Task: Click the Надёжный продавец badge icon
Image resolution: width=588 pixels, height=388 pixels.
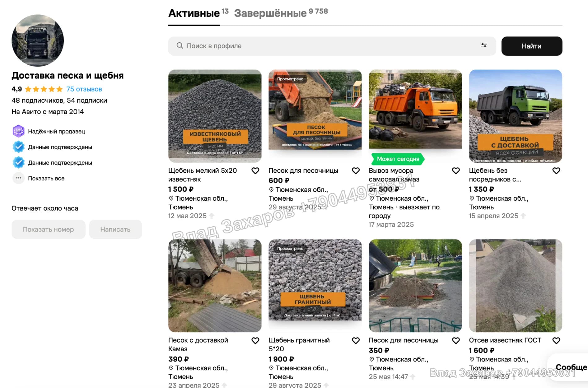Action: tap(19, 131)
